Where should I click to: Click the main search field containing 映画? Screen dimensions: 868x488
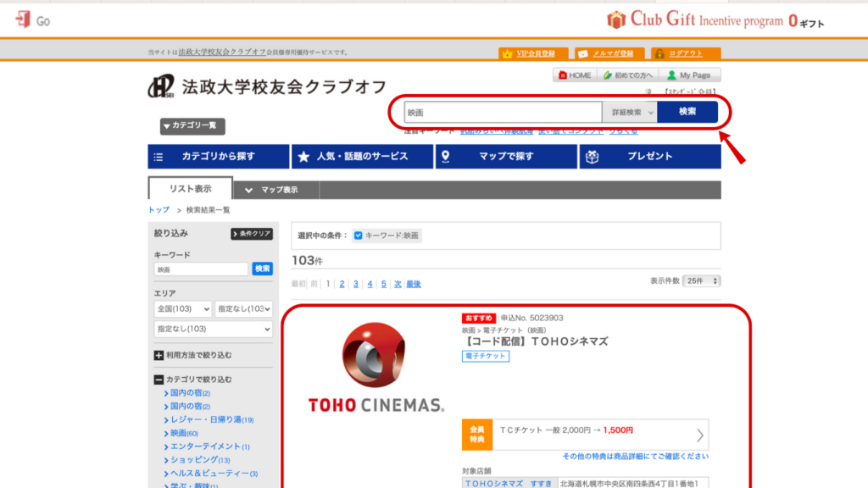[x=504, y=113]
